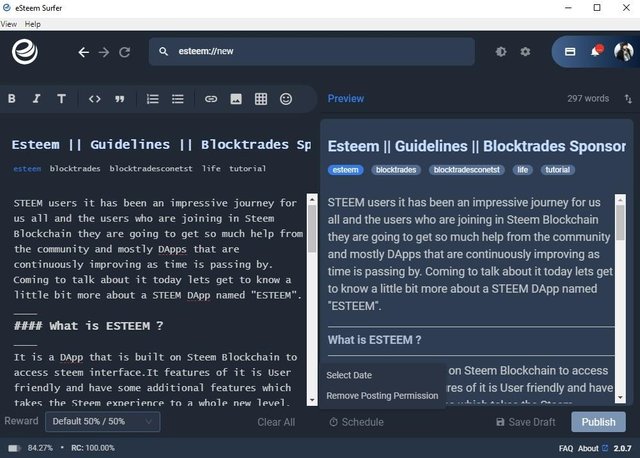Click RC: 100.00% status

point(93,448)
